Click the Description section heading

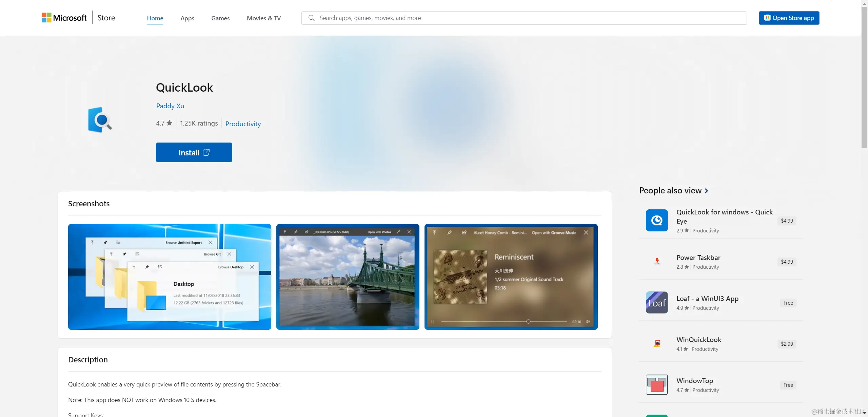click(88, 360)
